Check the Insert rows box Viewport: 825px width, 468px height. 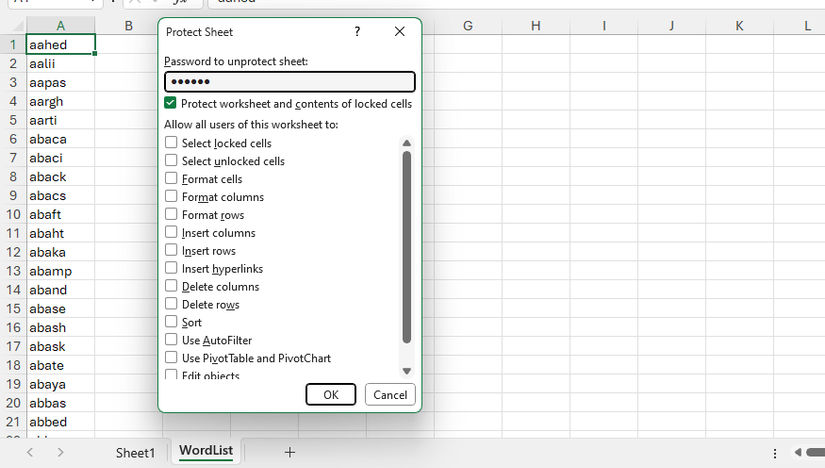click(171, 250)
